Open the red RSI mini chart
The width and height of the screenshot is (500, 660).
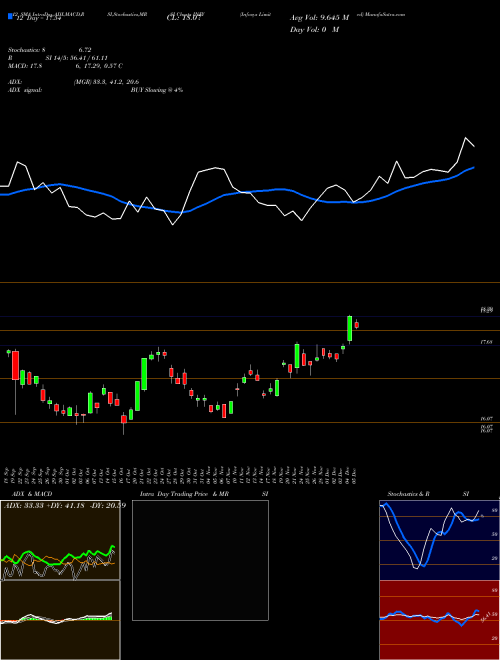pyautogui.click(x=439, y=620)
